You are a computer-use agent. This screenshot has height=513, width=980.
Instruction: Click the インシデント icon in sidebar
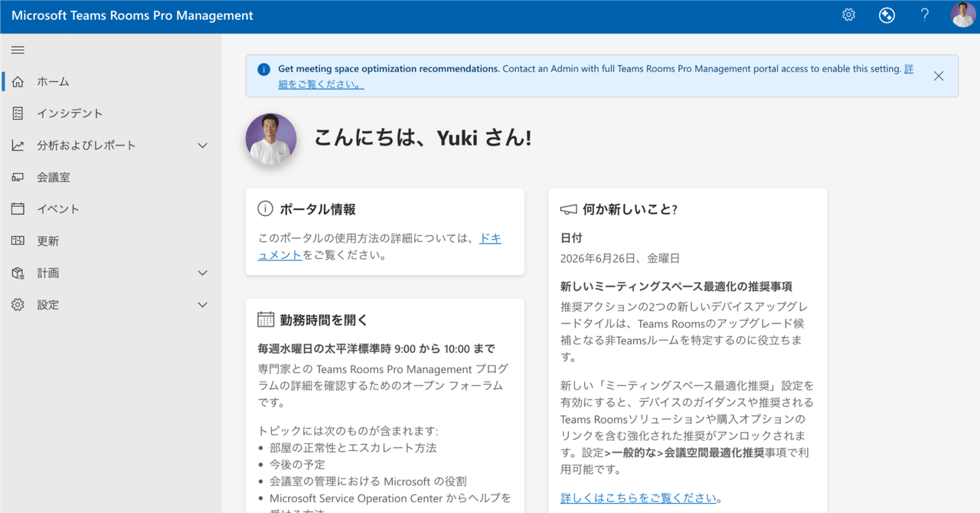pyautogui.click(x=18, y=113)
